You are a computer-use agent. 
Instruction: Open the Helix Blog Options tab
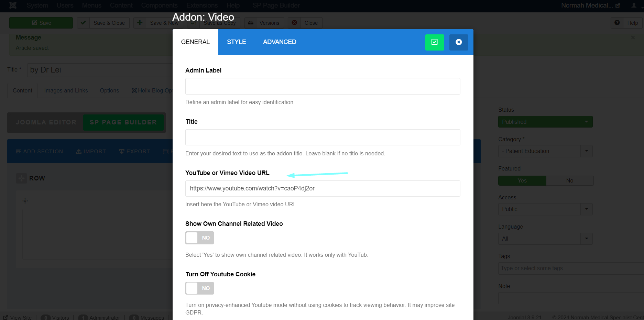click(x=152, y=91)
